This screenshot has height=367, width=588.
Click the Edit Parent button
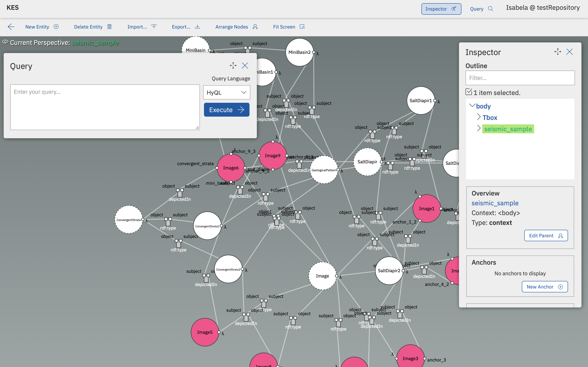(x=546, y=236)
